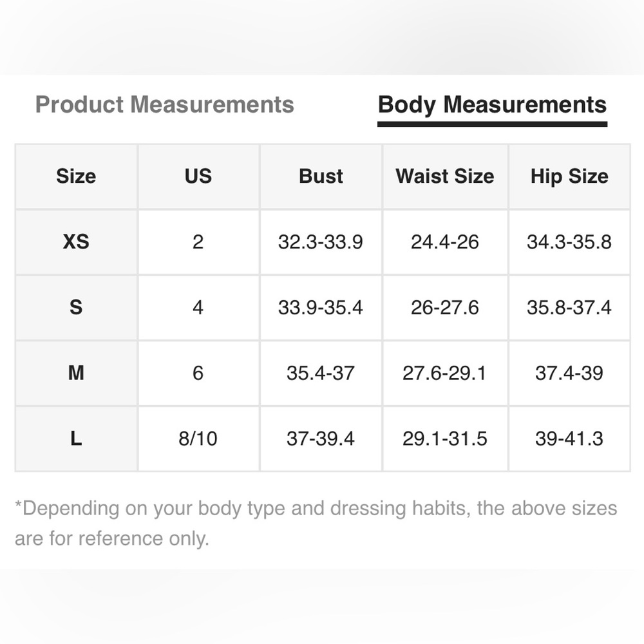
Task: Click the reference-only disclaimer text
Action: (x=316, y=523)
